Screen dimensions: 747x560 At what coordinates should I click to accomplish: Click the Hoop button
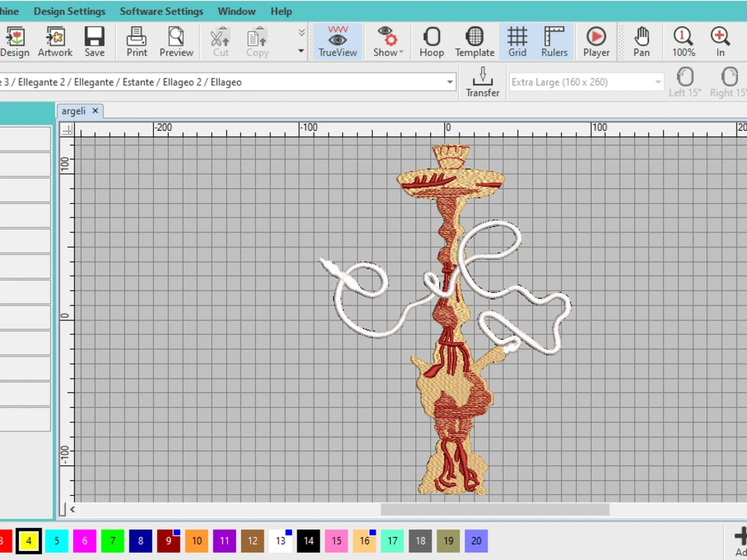(432, 42)
